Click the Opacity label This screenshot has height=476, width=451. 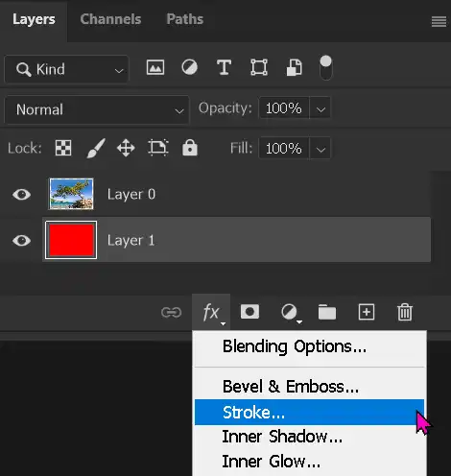coord(225,108)
